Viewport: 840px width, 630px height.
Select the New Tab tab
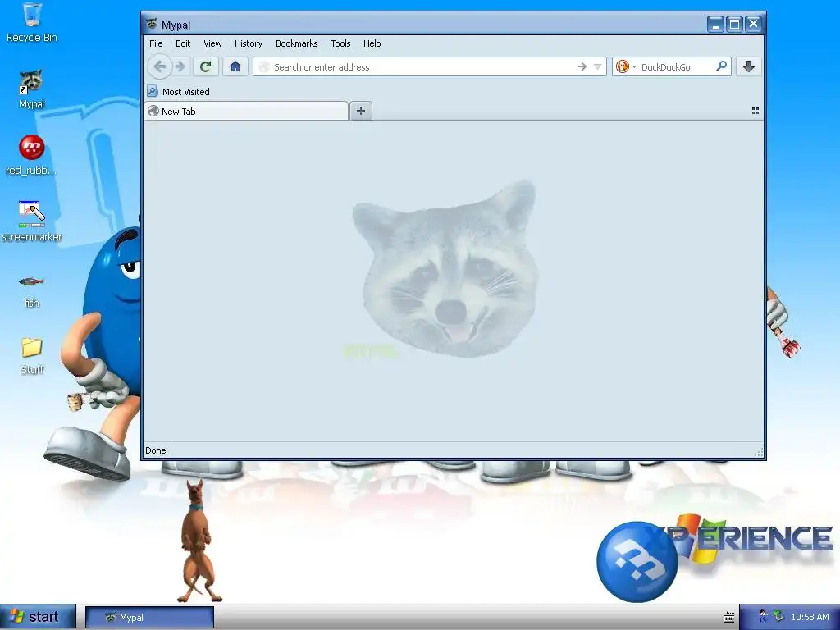(x=246, y=111)
